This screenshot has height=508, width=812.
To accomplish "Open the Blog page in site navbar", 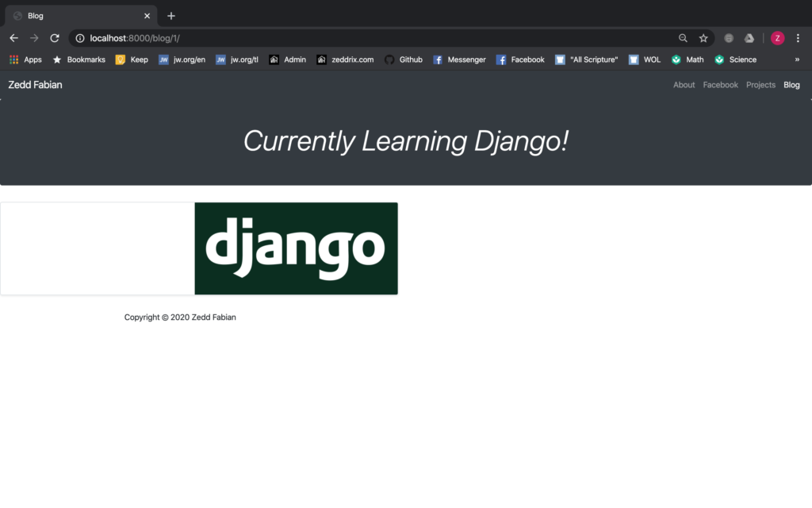I will (792, 85).
